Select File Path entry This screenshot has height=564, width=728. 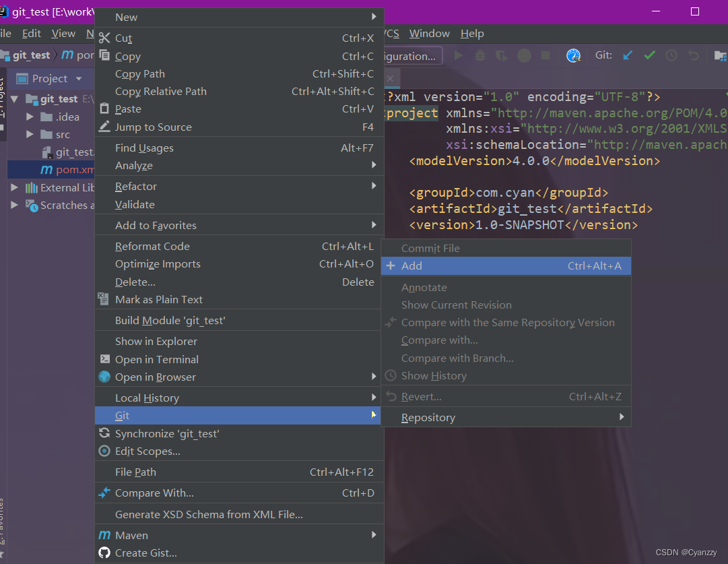point(240,472)
